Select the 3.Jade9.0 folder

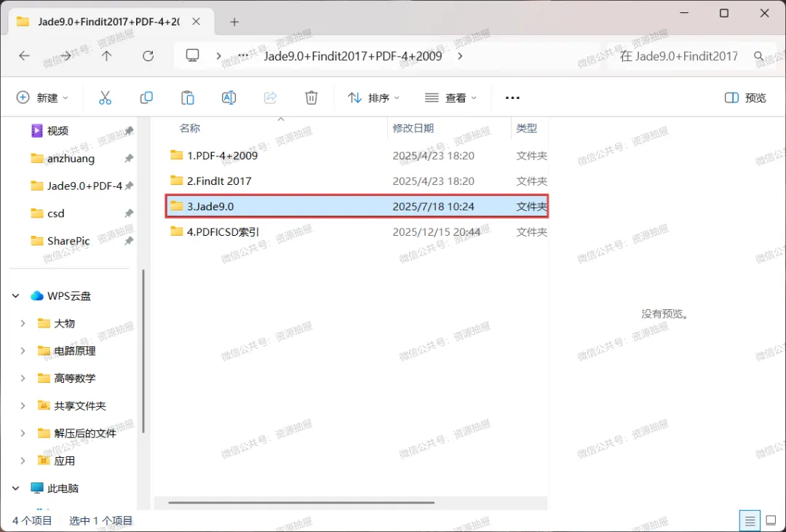pyautogui.click(x=357, y=207)
